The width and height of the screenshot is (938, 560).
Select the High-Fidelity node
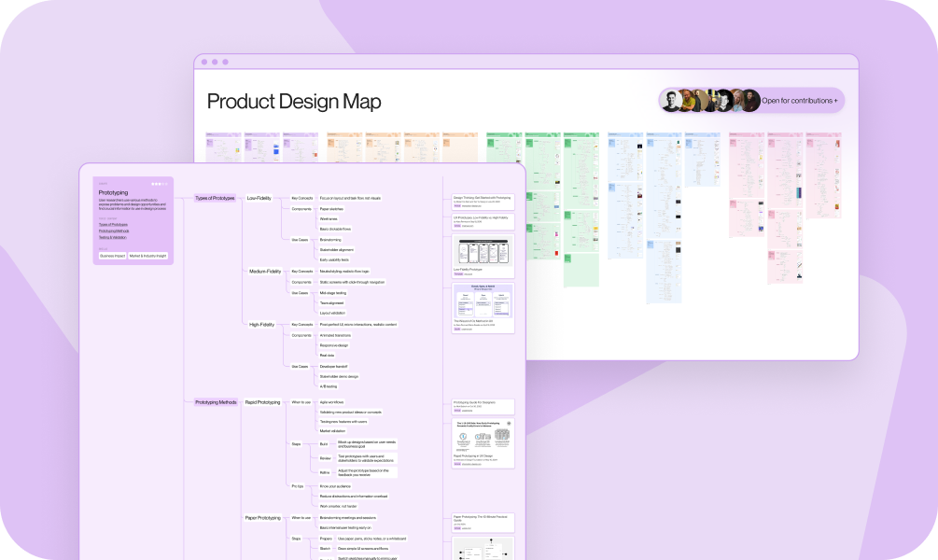pos(261,324)
